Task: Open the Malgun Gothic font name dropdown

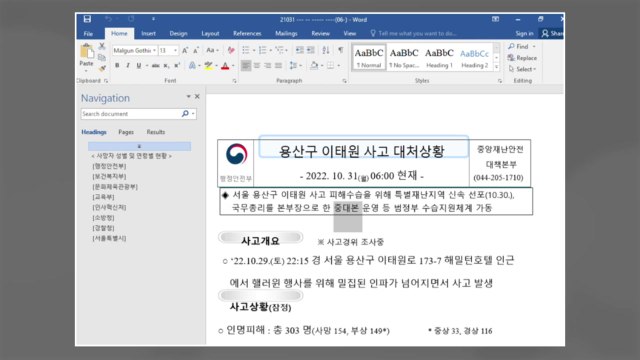Action: coord(155,50)
